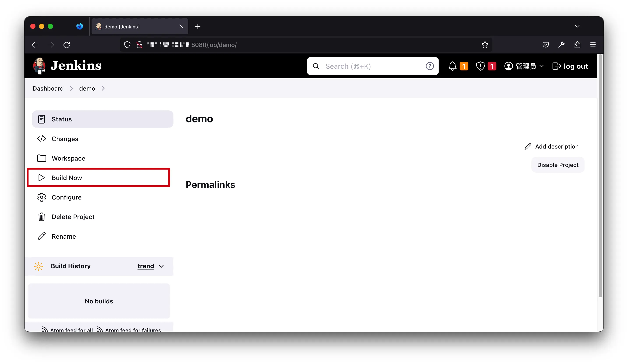Click the browser back arrow
Viewport: 628px width, 364px height.
(x=35, y=45)
